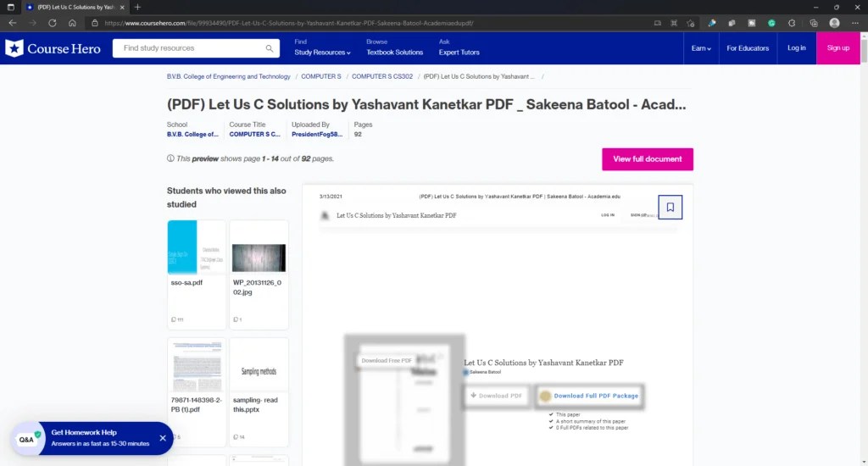Open course title COMPUTER S C... link
Viewport: 868px width, 466px height.
click(x=254, y=135)
